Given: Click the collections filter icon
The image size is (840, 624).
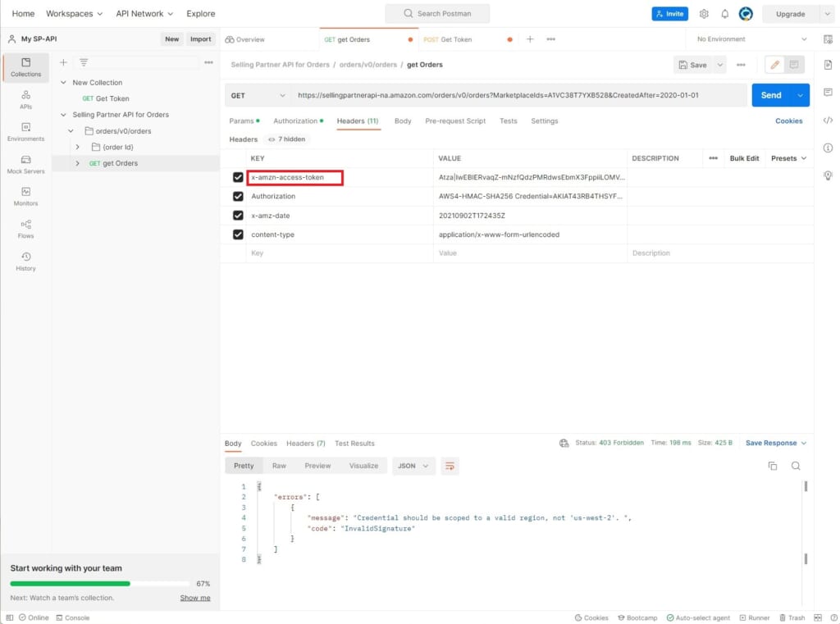Looking at the screenshot, I should click(84, 62).
